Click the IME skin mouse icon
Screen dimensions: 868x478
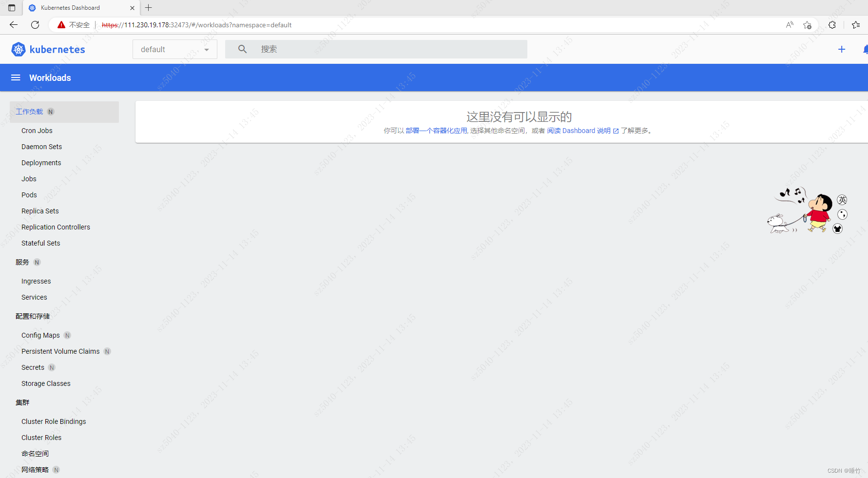click(837, 229)
